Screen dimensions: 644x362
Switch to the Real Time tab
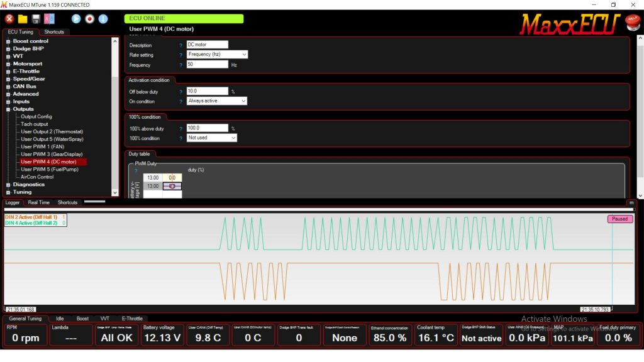39,202
